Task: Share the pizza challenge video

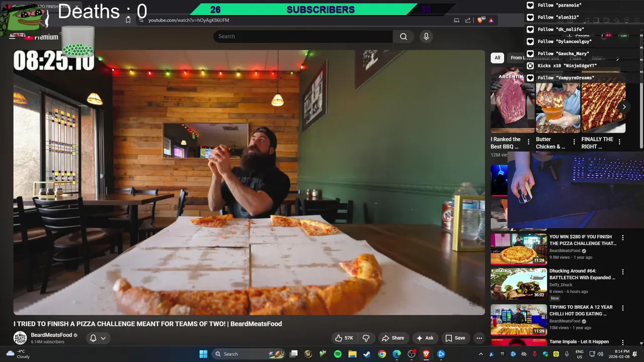Action: [x=393, y=338]
